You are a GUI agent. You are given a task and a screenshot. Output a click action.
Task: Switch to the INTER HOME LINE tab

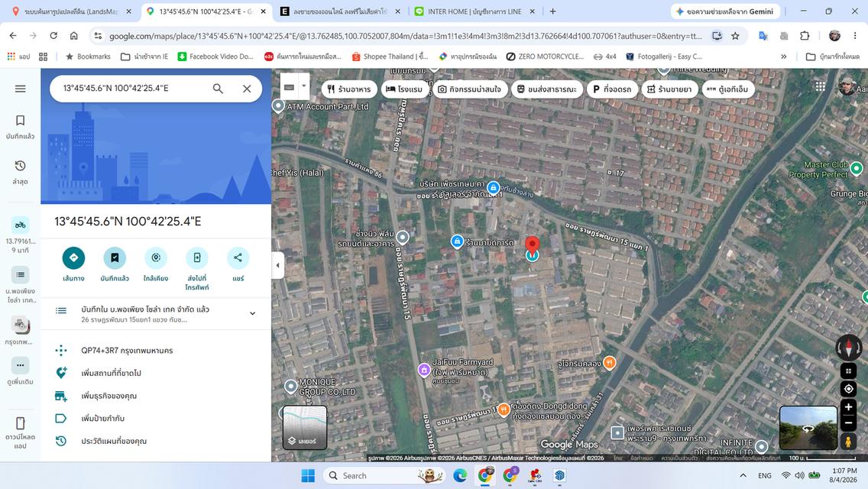[474, 11]
